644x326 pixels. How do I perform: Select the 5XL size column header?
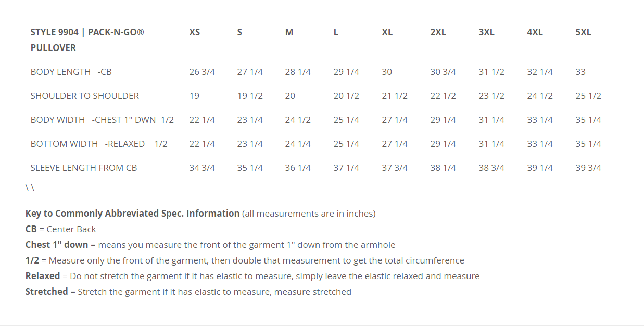pos(583,32)
